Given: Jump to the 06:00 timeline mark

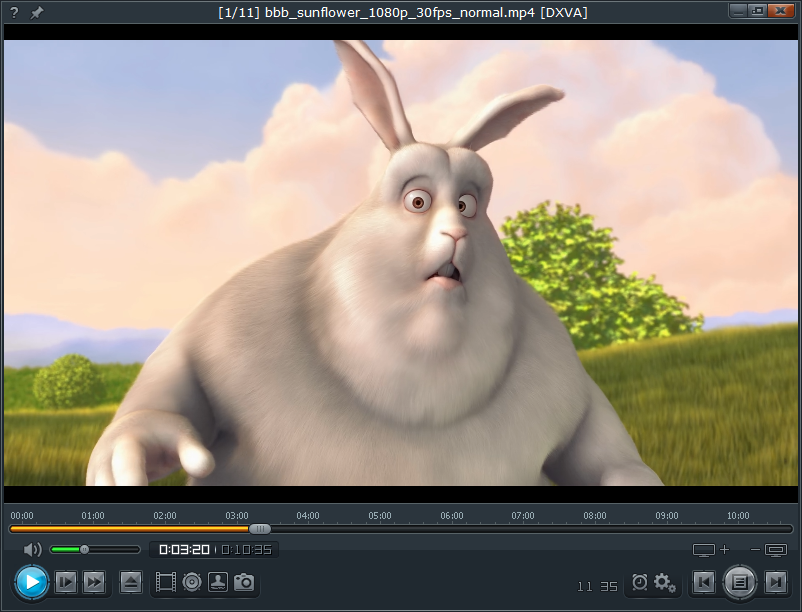Looking at the screenshot, I should 452,515.
